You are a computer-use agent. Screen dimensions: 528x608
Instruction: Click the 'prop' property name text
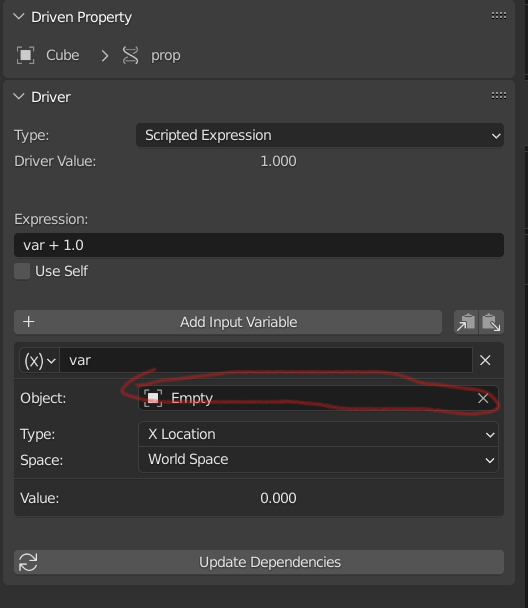tap(166, 56)
